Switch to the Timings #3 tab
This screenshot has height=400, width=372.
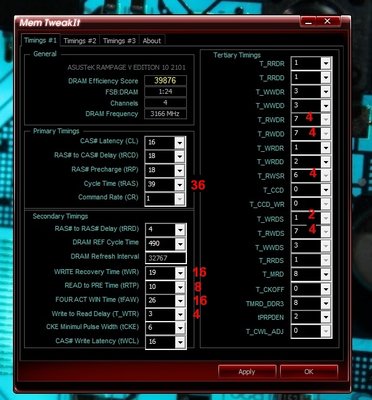(x=119, y=41)
